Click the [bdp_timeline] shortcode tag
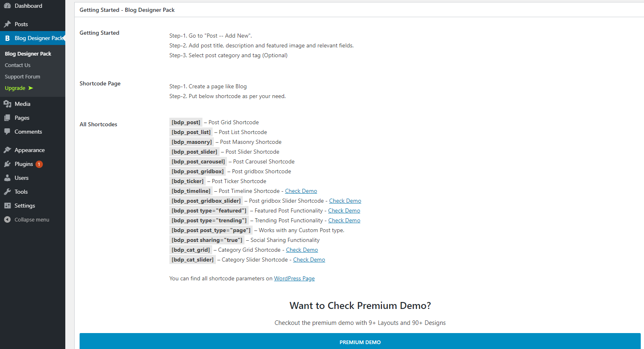Screen dimensions: 644x349 [191, 191]
